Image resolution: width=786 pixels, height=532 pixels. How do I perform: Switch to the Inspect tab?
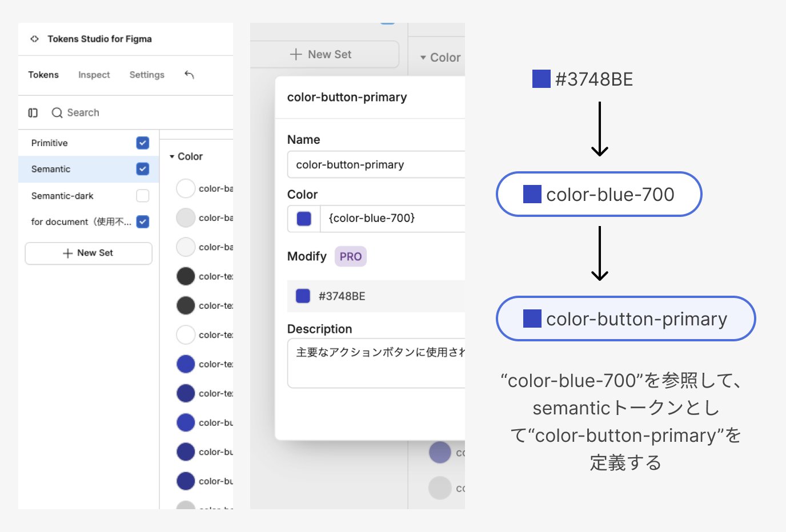[x=94, y=75]
